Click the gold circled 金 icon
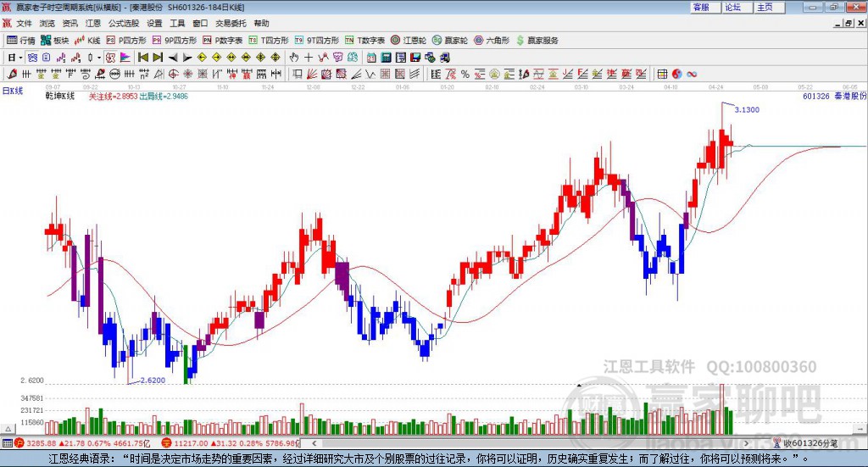Viewport: 868px width, 467px height. 494,74
